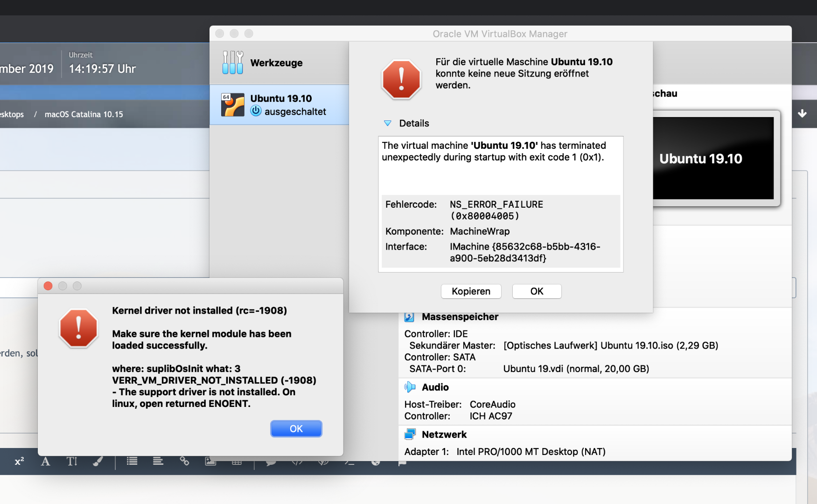This screenshot has width=817, height=504.
Task: Click the blue power state icon beside ausgeschaltet
Action: coord(256,111)
